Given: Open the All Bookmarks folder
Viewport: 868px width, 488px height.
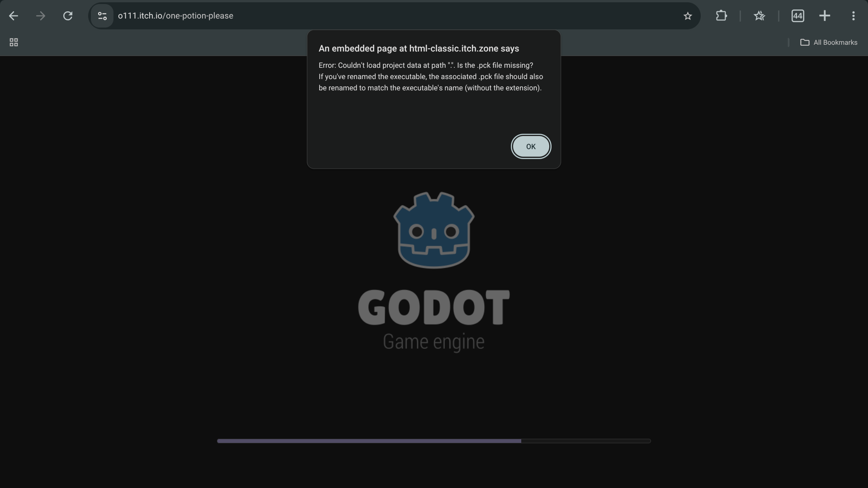Looking at the screenshot, I should click(x=829, y=42).
